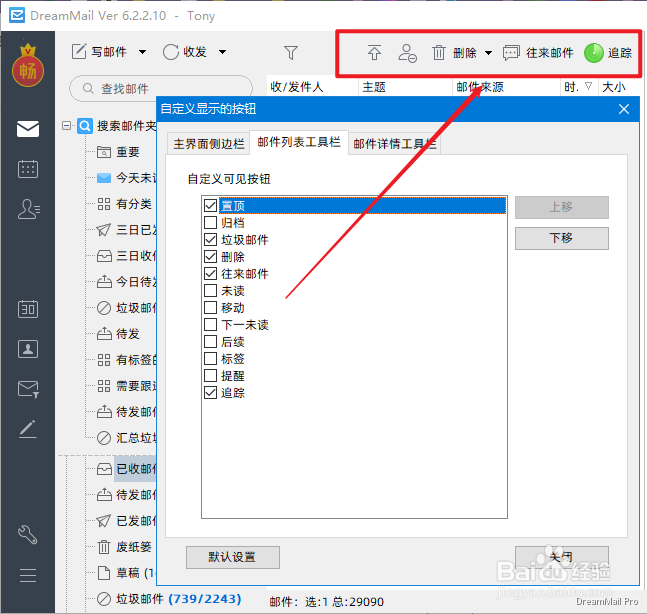Click the 草稿 draft page icon
This screenshot has height=614, width=647.
[104, 573]
